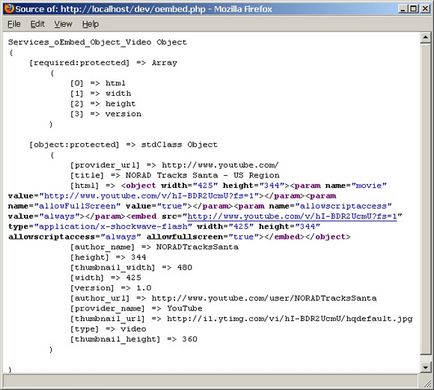Open the Help menu
This screenshot has width=434, height=390.
(x=90, y=24)
